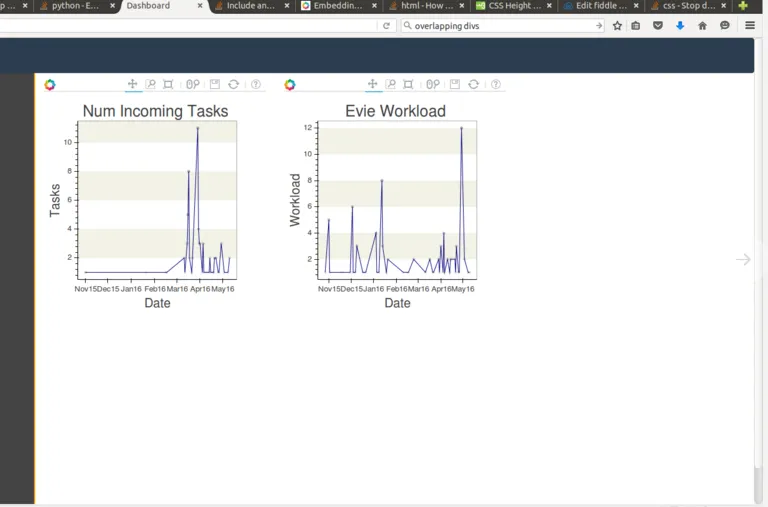Viewport: 768px width, 507px height.
Task: Click the 'Tasks' y-axis label
Action: click(55, 200)
